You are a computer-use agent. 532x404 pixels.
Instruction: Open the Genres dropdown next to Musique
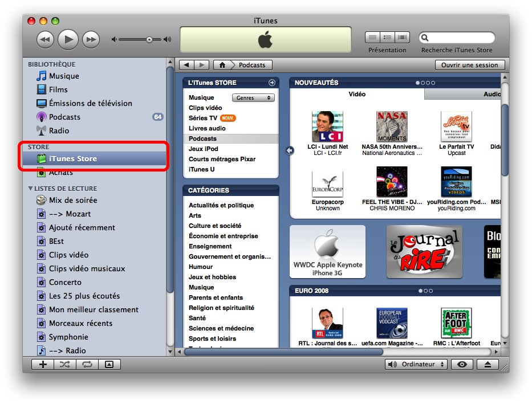pyautogui.click(x=253, y=97)
